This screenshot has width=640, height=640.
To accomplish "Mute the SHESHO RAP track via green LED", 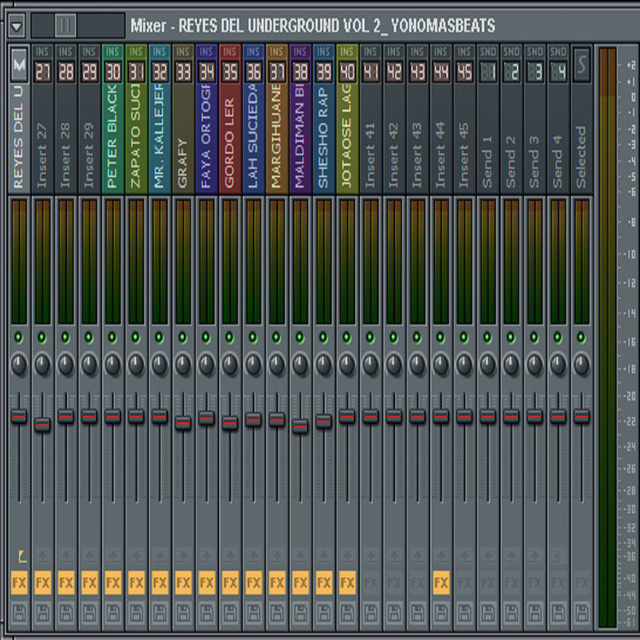I will [x=323, y=338].
